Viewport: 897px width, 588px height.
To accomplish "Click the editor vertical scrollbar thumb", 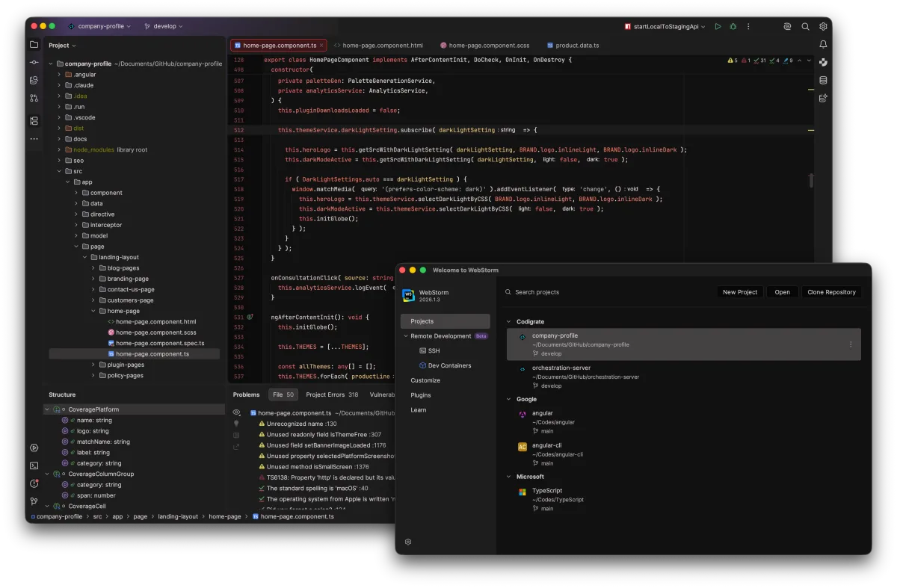I will [x=811, y=180].
